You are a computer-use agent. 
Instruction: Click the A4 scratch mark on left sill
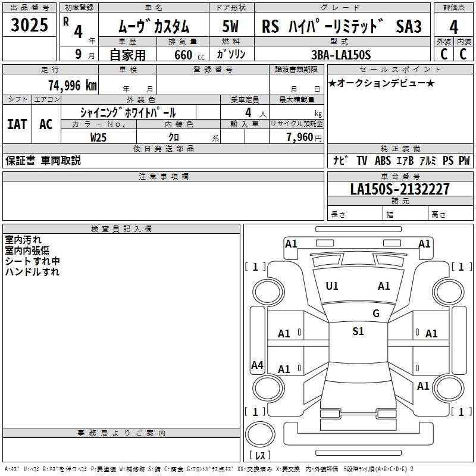[257, 365]
